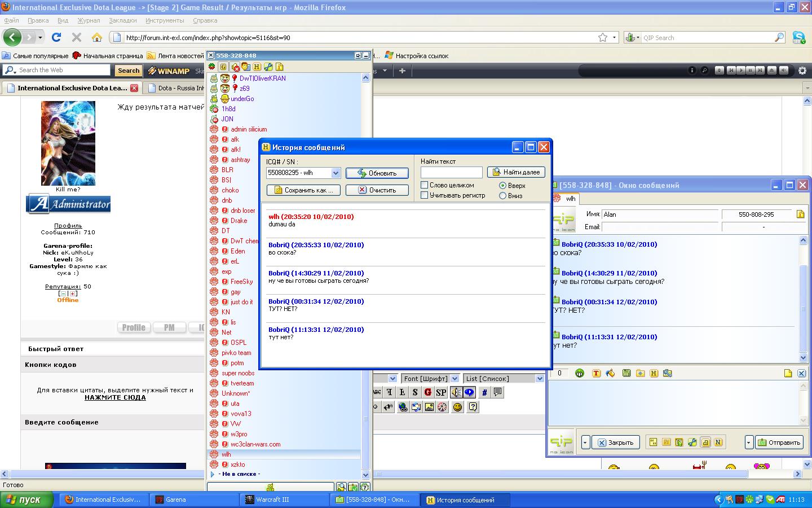Open the Font [Шрифт] dropdown

click(454, 378)
